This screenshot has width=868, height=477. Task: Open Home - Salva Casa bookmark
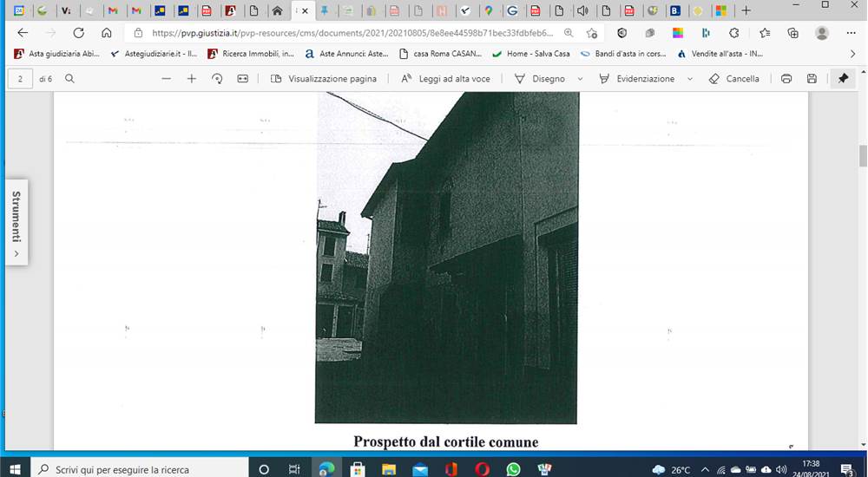(x=531, y=54)
